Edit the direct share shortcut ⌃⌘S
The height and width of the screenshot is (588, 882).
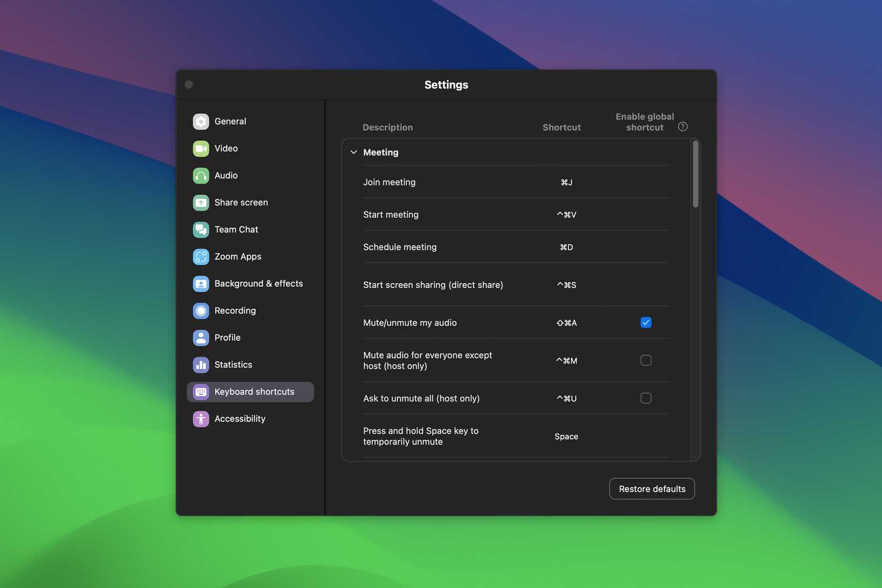click(566, 285)
